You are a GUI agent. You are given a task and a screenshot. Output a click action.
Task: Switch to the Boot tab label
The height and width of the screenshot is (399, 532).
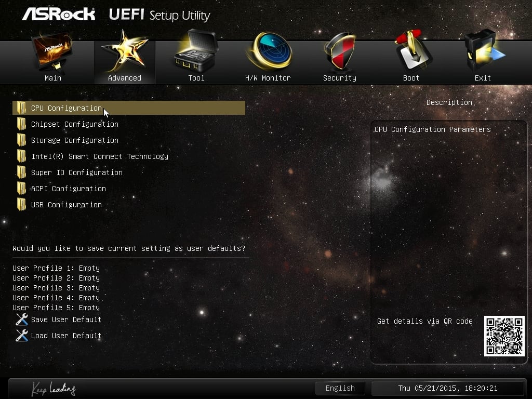click(x=411, y=78)
